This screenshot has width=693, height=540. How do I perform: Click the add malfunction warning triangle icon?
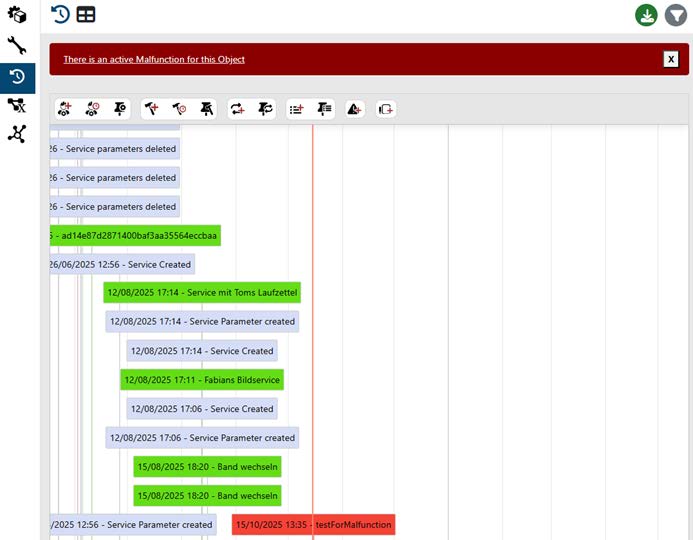(x=354, y=109)
